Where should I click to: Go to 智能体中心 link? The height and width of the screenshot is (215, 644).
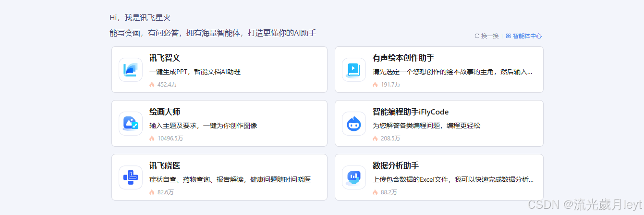click(x=527, y=36)
